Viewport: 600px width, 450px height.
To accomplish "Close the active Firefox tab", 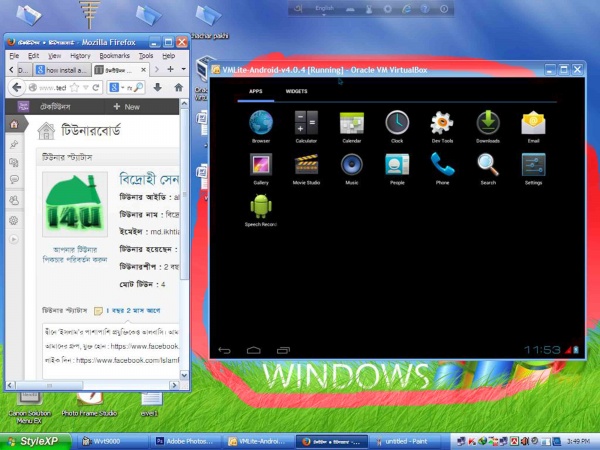I will click(x=143, y=70).
